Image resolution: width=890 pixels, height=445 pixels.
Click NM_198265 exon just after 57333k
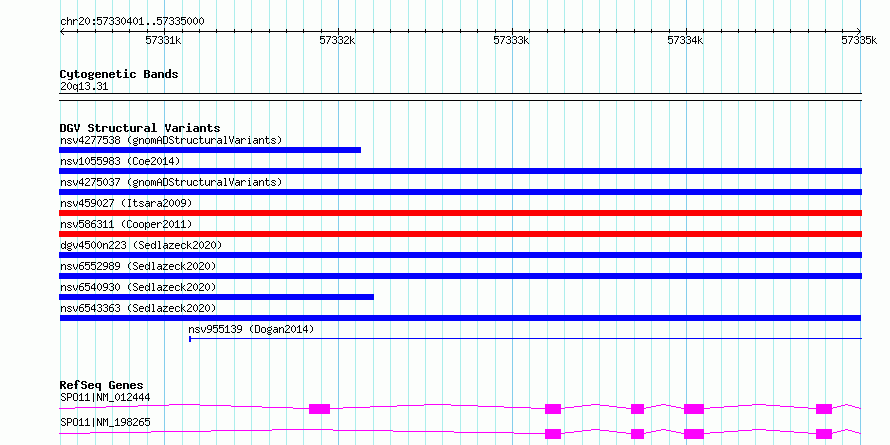pyautogui.click(x=553, y=434)
